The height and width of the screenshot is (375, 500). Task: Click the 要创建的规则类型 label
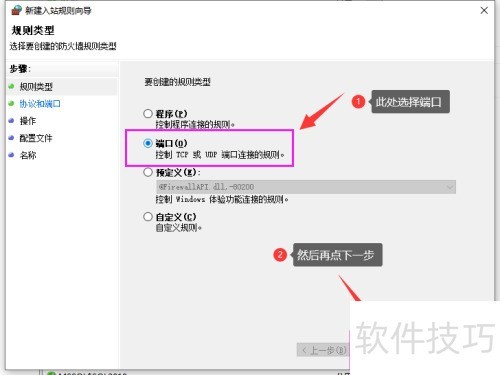coord(177,82)
